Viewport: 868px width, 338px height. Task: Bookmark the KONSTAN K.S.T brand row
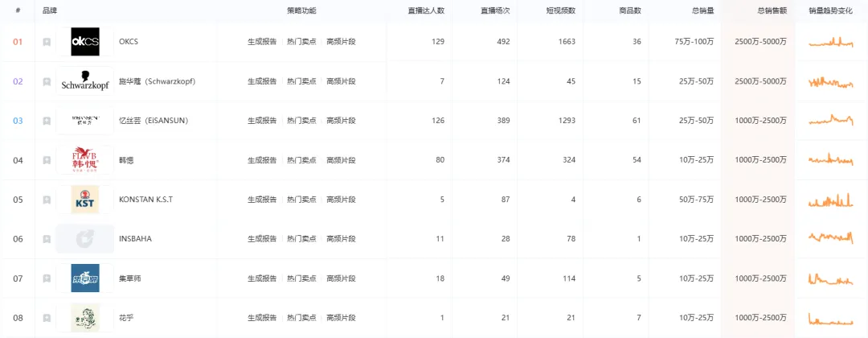pyautogui.click(x=47, y=200)
